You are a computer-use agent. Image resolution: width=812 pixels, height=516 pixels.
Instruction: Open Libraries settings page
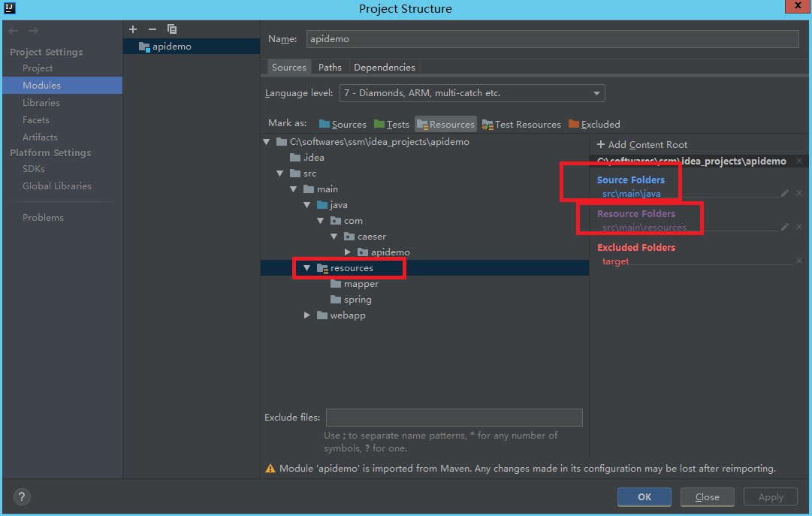(x=41, y=103)
